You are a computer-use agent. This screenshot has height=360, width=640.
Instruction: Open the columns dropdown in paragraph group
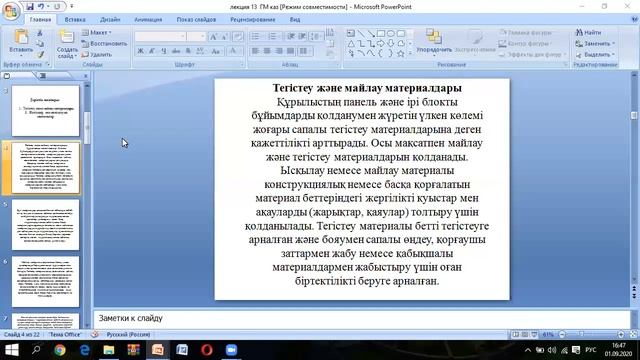(x=304, y=51)
